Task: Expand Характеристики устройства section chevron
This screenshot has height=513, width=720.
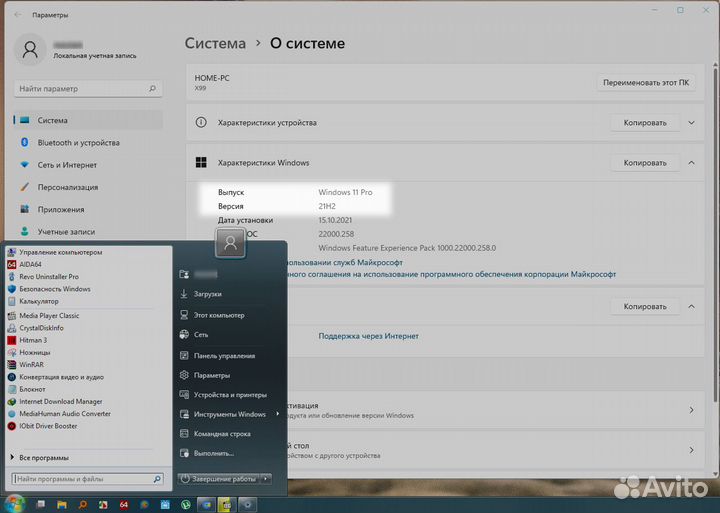Action: [691, 123]
